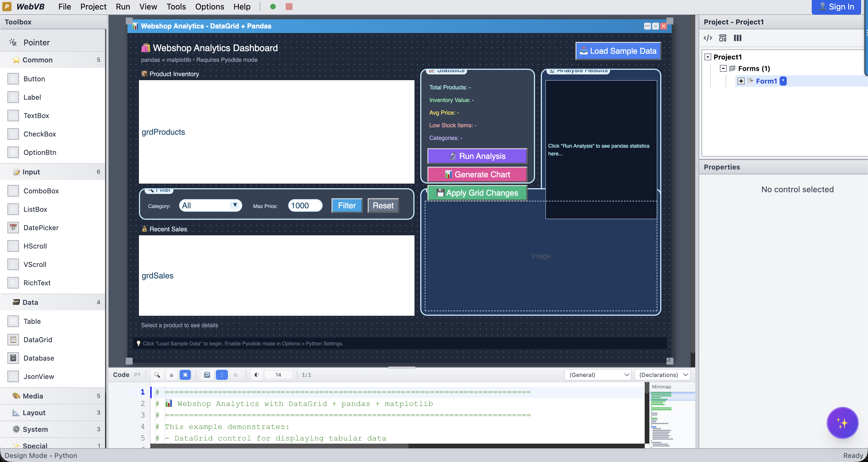Viewport: 868px width, 462px height.
Task: Open the Category combo box set to All
Action: tap(210, 205)
